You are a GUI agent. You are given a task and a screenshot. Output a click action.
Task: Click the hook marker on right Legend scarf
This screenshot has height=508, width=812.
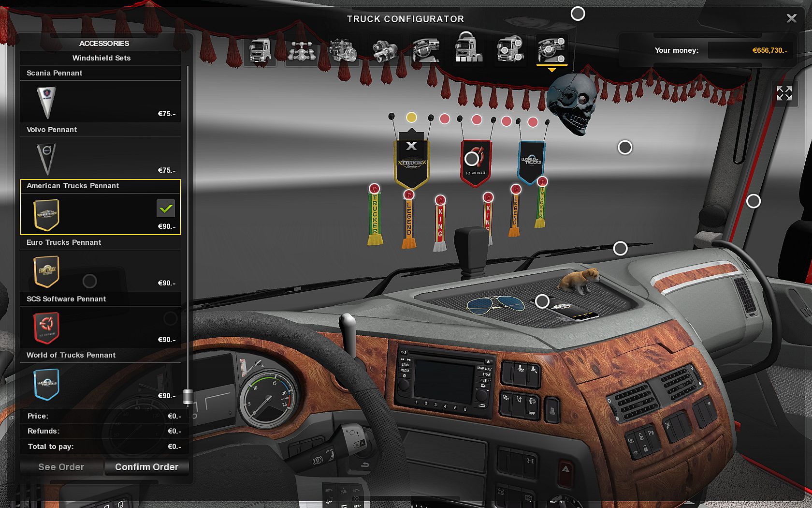coord(516,189)
